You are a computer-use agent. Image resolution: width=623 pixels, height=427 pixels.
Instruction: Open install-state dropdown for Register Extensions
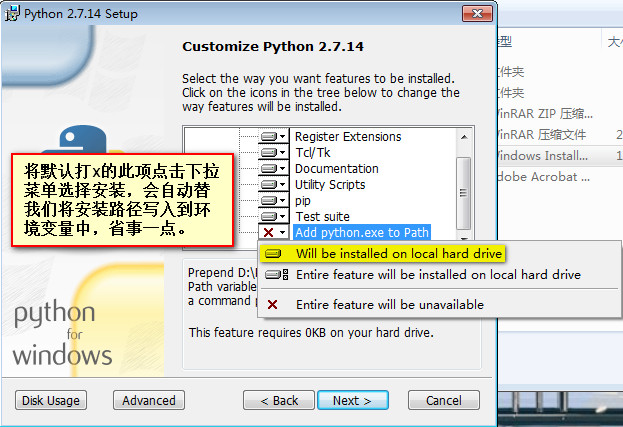click(x=273, y=137)
